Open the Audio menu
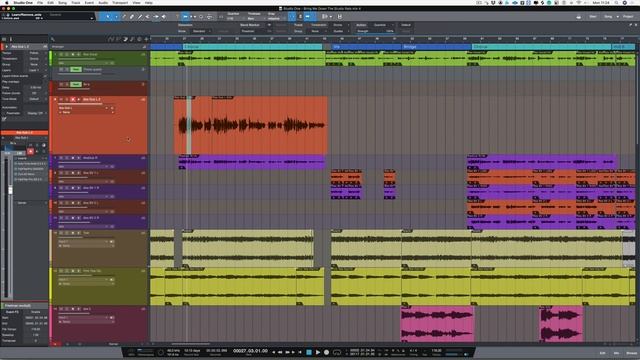 click(x=103, y=2)
